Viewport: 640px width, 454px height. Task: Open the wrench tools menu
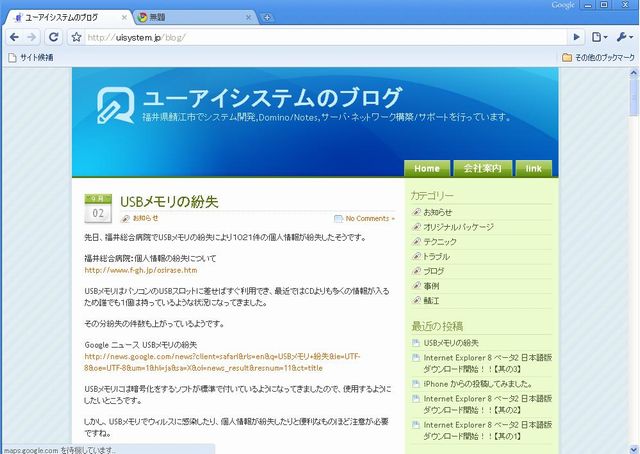(624, 37)
